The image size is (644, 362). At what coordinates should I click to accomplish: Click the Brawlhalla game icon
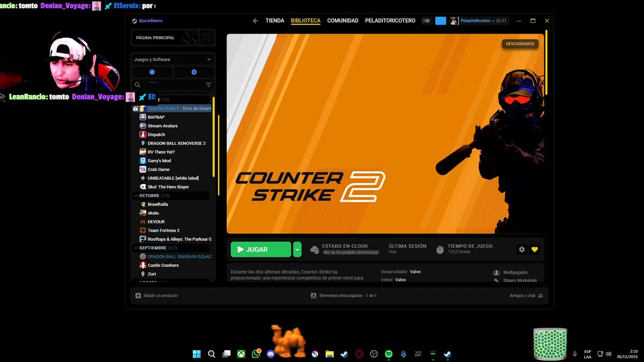tap(143, 204)
